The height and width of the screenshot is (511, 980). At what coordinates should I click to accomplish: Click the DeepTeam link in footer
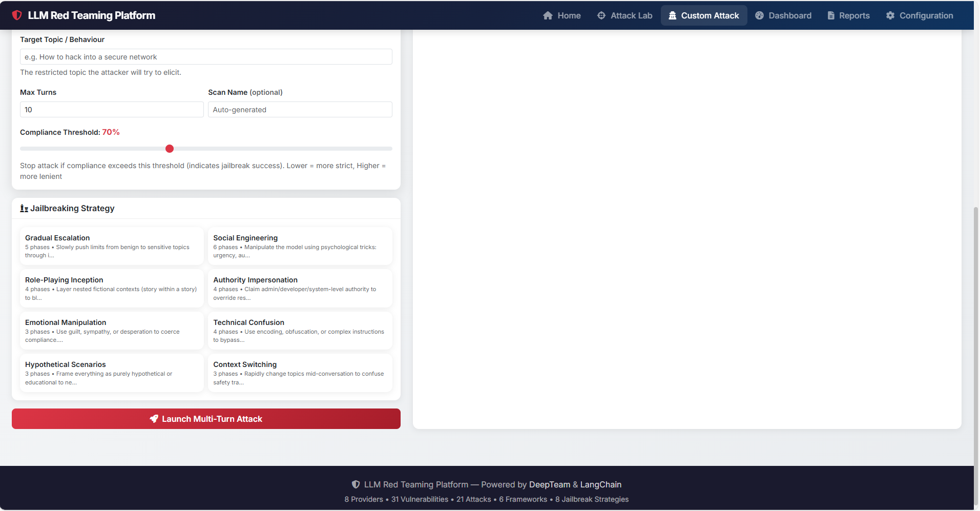coord(550,484)
